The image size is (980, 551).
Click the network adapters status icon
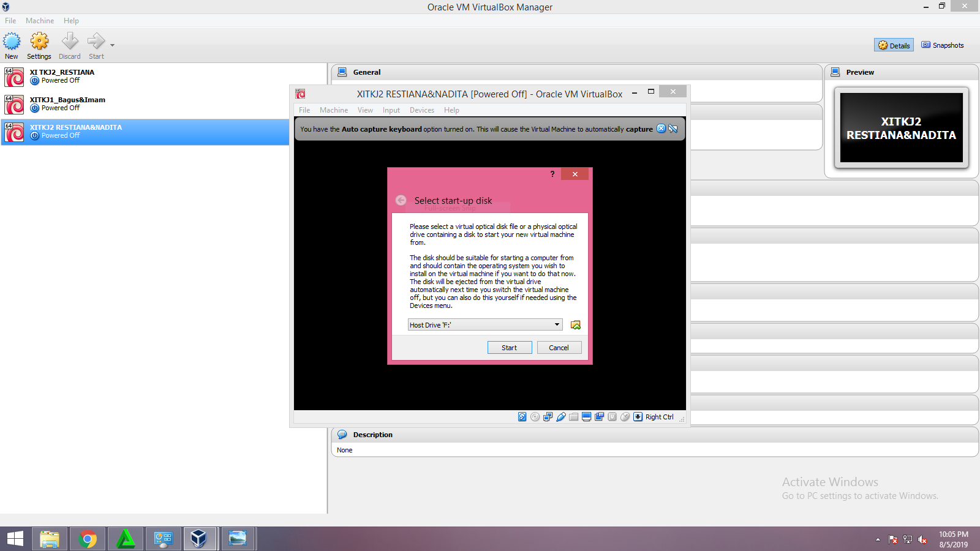point(548,417)
